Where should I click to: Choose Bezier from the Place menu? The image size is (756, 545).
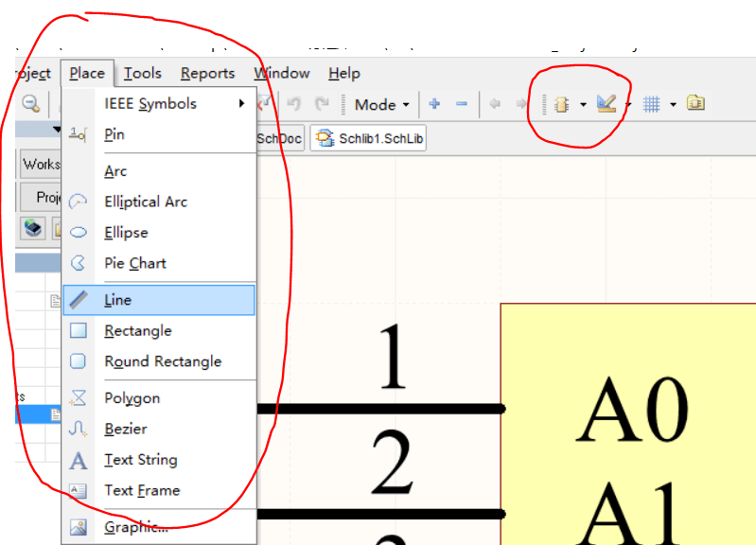(x=159, y=430)
